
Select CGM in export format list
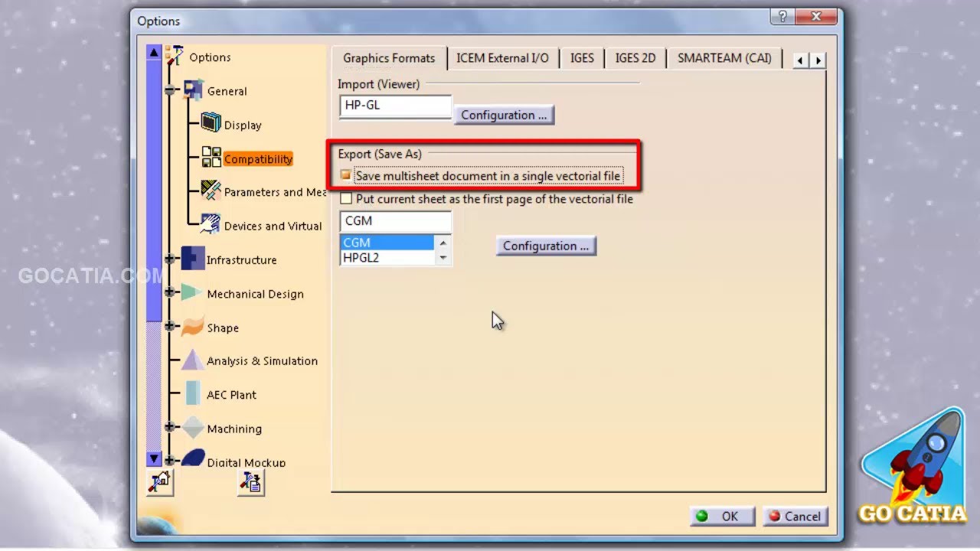click(x=387, y=243)
